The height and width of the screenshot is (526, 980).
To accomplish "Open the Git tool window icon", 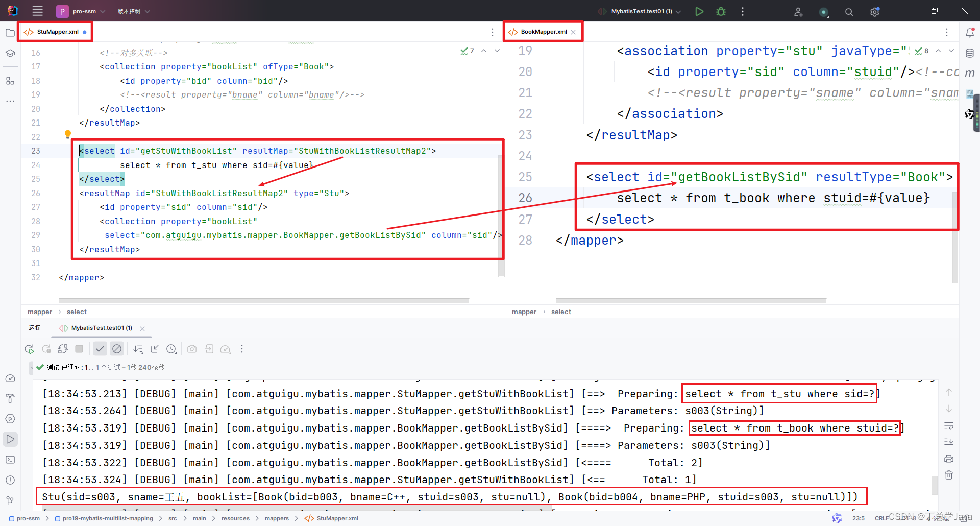I will click(10, 500).
